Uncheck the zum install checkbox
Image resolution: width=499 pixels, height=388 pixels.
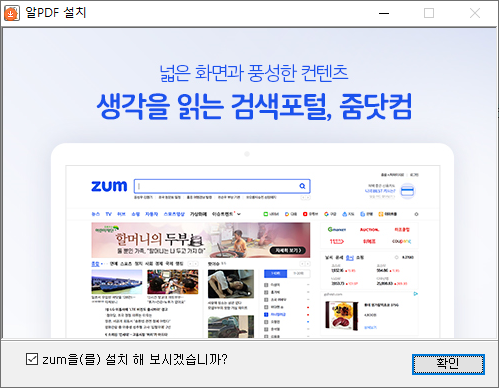pyautogui.click(x=32, y=359)
